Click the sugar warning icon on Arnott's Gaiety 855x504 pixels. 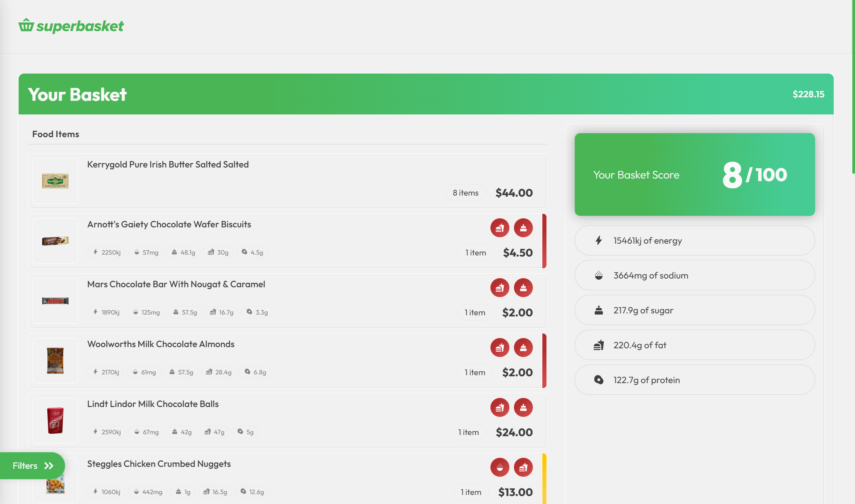click(x=523, y=228)
